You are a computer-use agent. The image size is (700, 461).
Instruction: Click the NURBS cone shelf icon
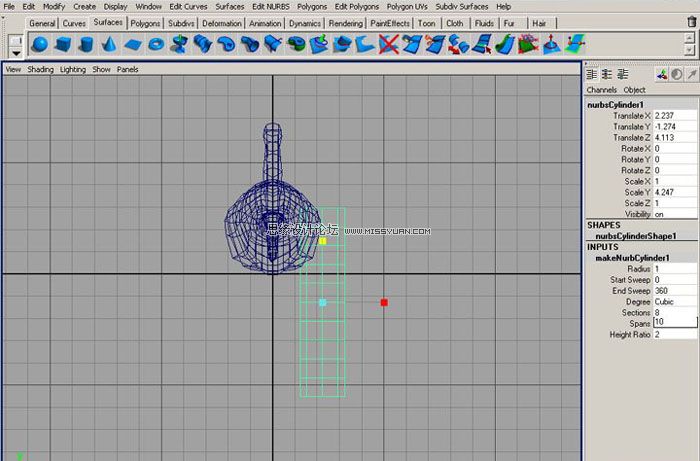click(109, 43)
